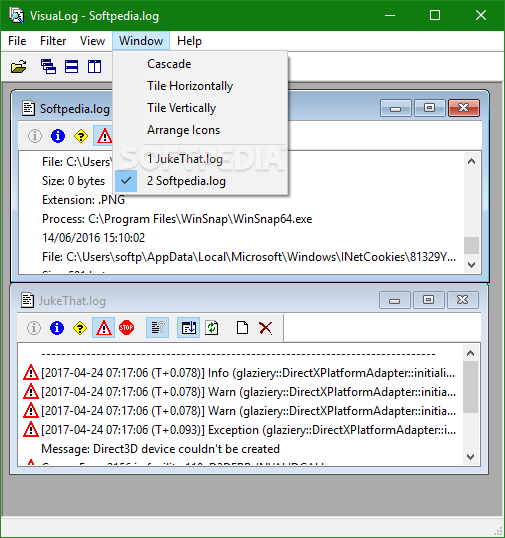This screenshot has height=538, width=505.
Task: Click scroll down arrow in JukeThat.log pane
Action: tap(470, 457)
